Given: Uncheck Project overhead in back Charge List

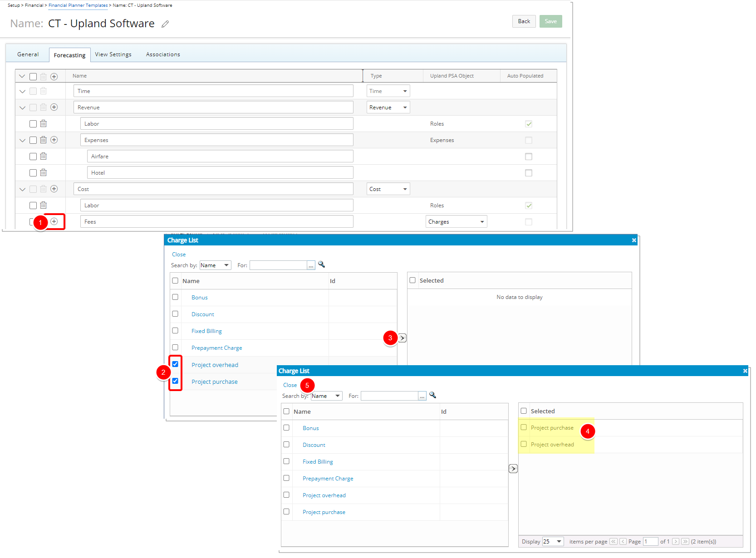Looking at the screenshot, I should tap(175, 364).
